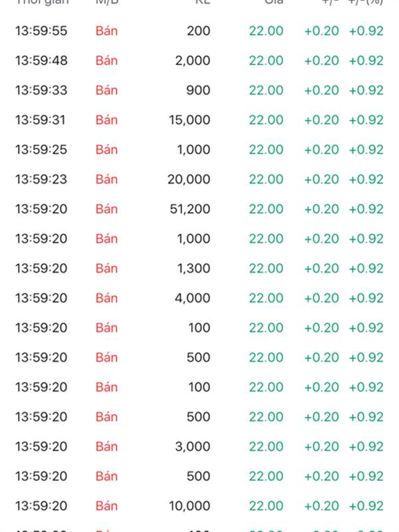Select price 22.00 in the 51,200 row
The image size is (399, 532).
tap(266, 209)
